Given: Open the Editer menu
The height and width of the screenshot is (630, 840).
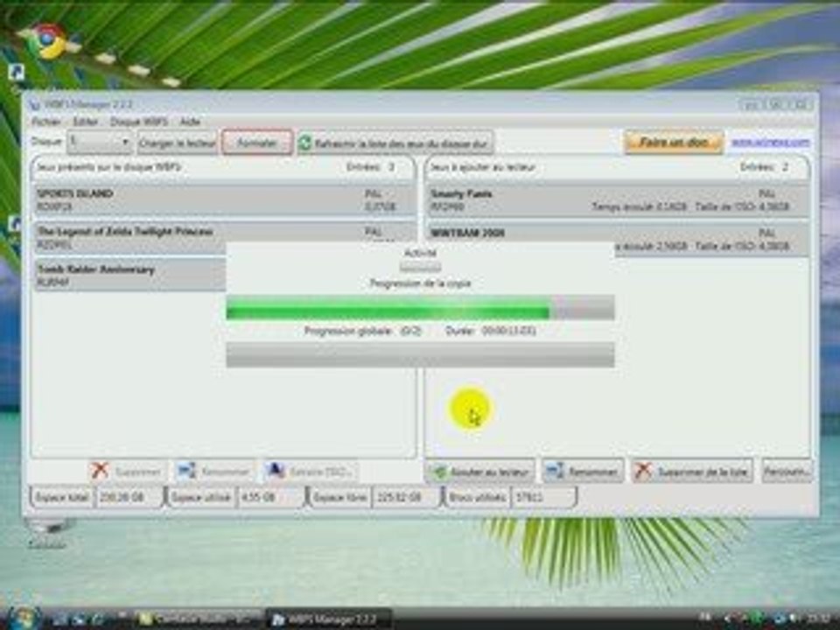Looking at the screenshot, I should 85,122.
